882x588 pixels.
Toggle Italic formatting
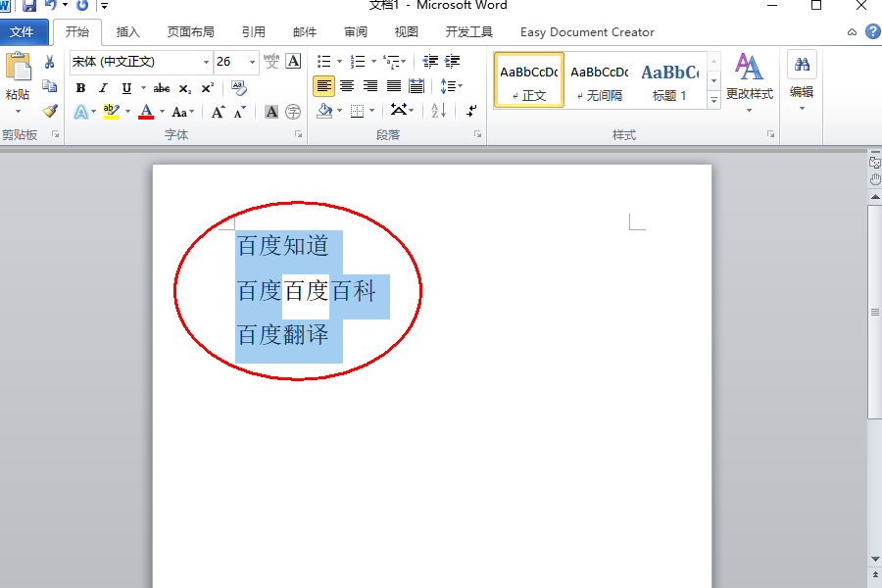[x=103, y=88]
